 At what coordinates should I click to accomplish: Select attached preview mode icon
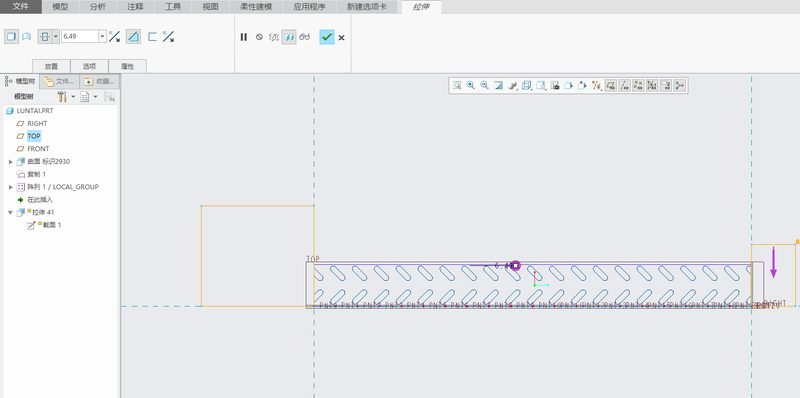point(289,37)
